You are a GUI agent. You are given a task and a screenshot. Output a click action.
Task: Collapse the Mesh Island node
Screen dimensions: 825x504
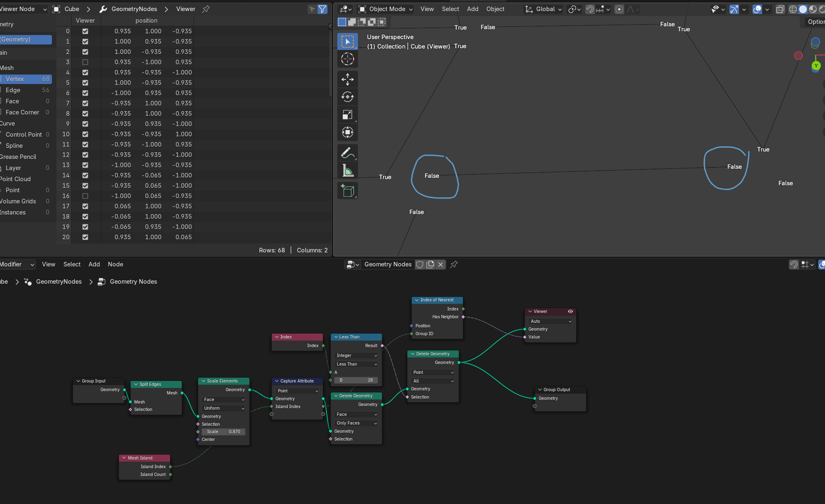pos(124,458)
